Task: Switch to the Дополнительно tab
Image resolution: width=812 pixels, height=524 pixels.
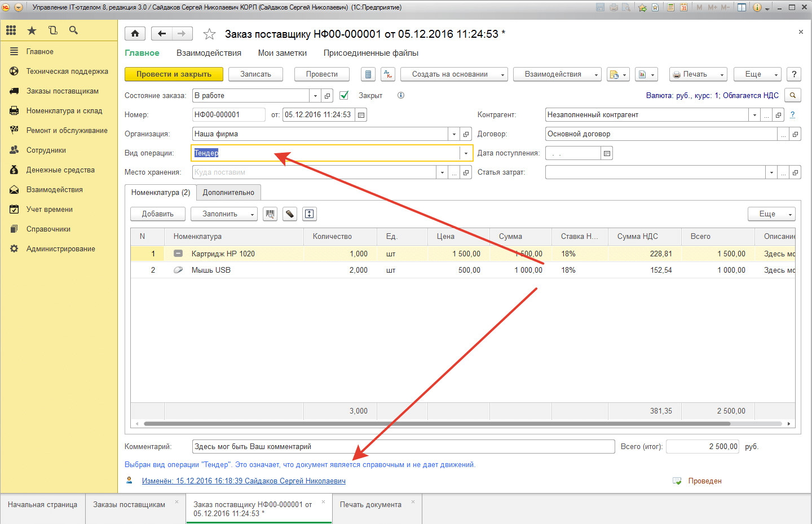Action: [x=228, y=193]
